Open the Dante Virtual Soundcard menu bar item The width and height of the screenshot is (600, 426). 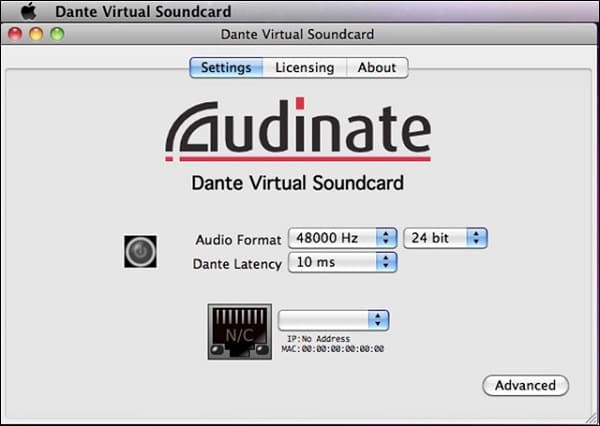coord(143,11)
